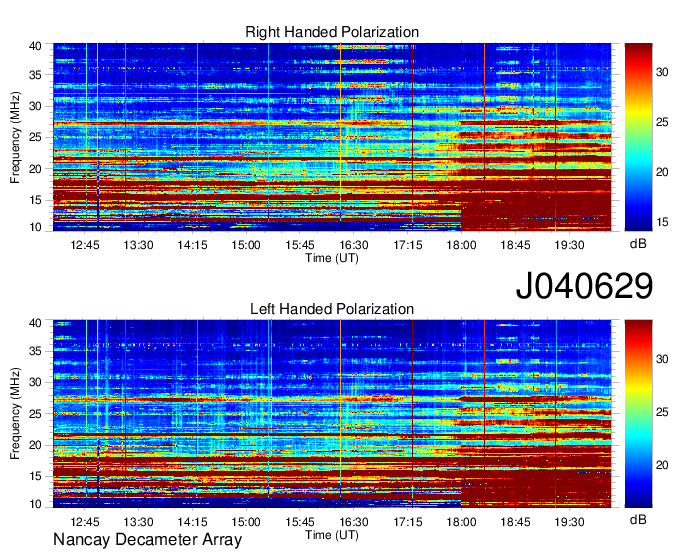Click the 10 MHz tick of the Right Handed plot

tap(36, 227)
